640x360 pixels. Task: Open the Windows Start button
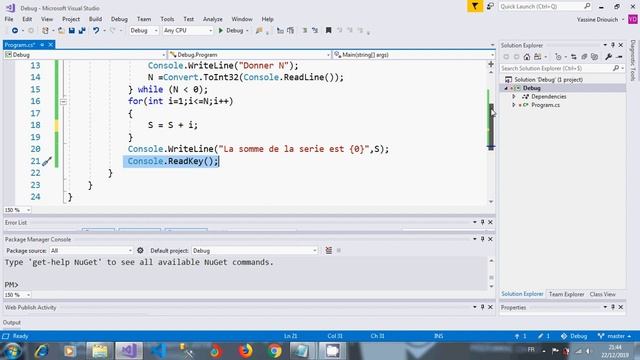click(12, 351)
